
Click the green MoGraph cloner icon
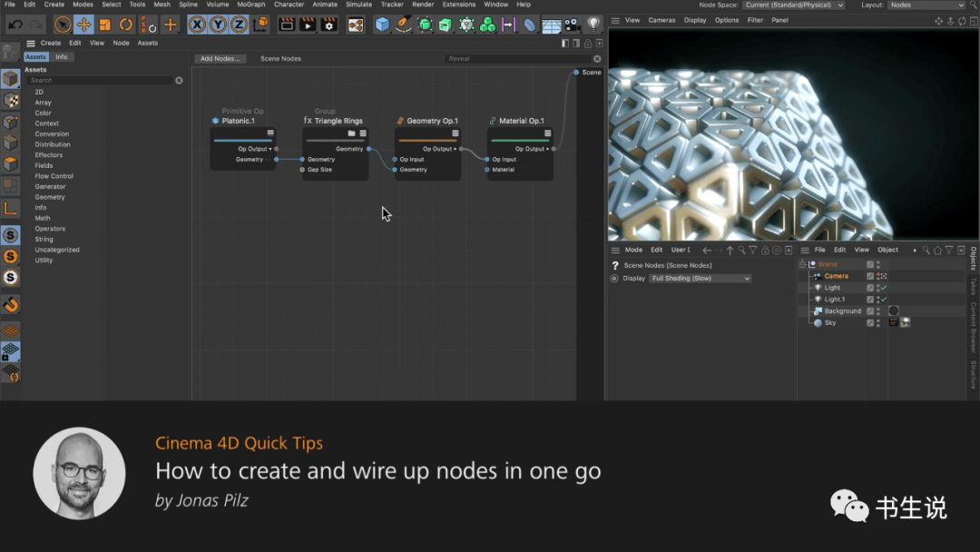[487, 25]
